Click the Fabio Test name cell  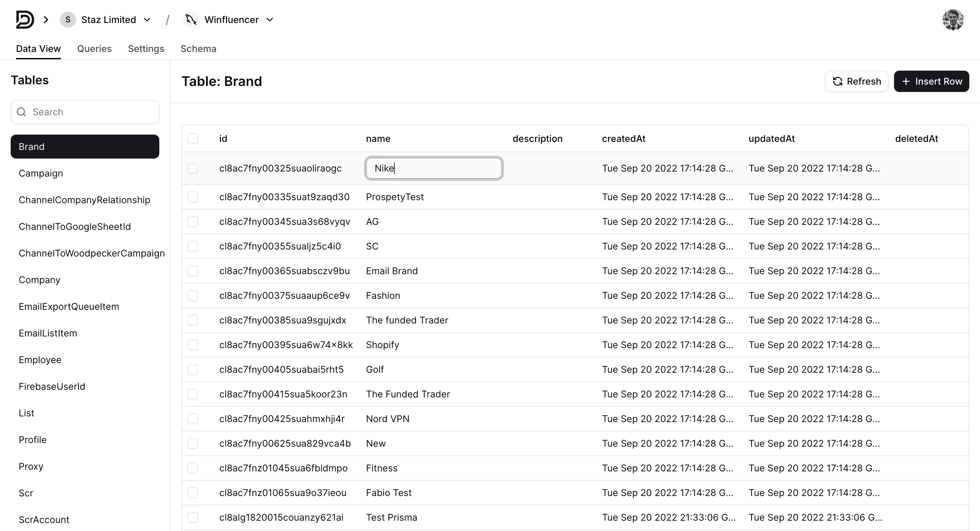coord(389,493)
